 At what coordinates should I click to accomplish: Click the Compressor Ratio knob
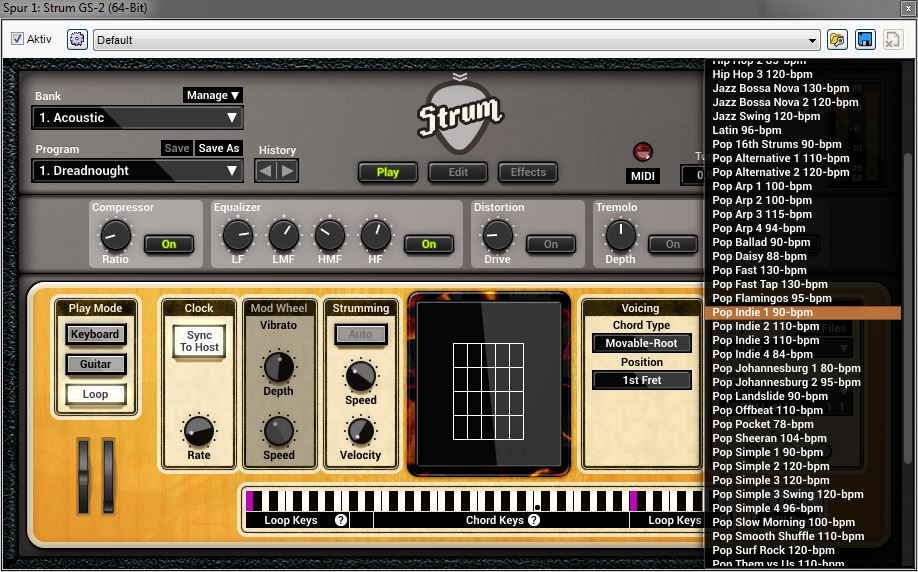pos(115,236)
